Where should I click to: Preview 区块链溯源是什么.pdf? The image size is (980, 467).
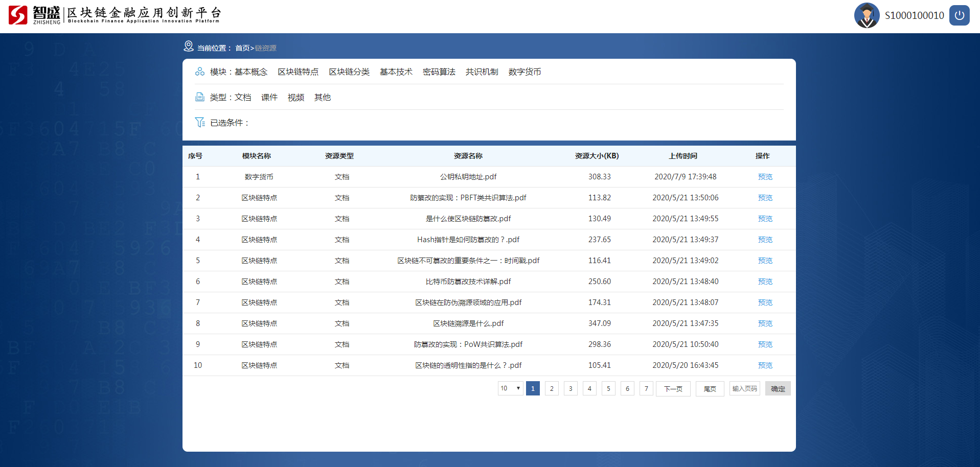pyautogui.click(x=765, y=323)
